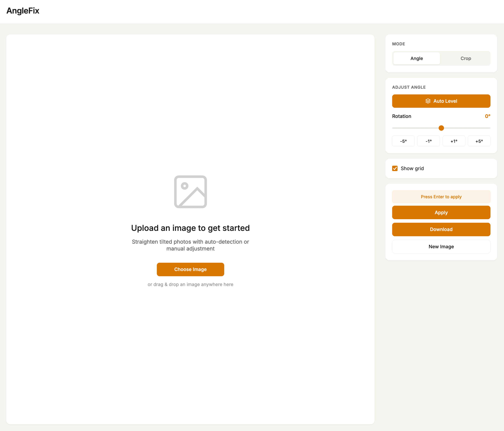The width and height of the screenshot is (504, 431).
Task: Decrease rotation by 5 degrees
Action: click(403, 141)
